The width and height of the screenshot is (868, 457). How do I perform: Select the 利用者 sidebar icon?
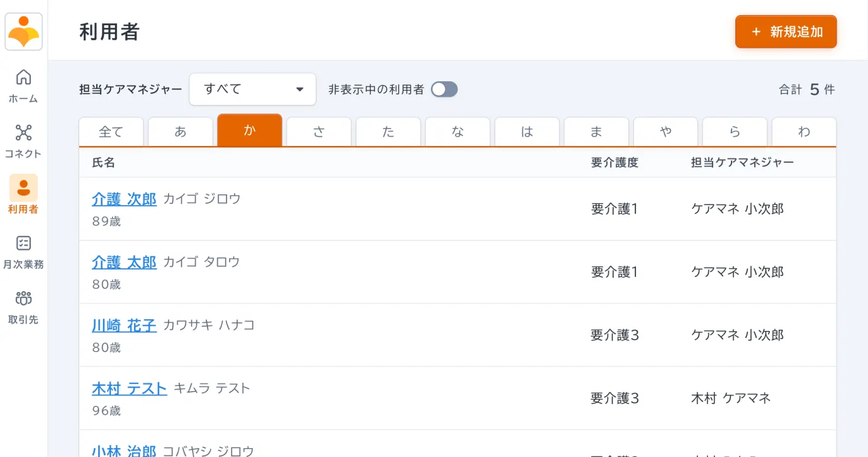23,188
